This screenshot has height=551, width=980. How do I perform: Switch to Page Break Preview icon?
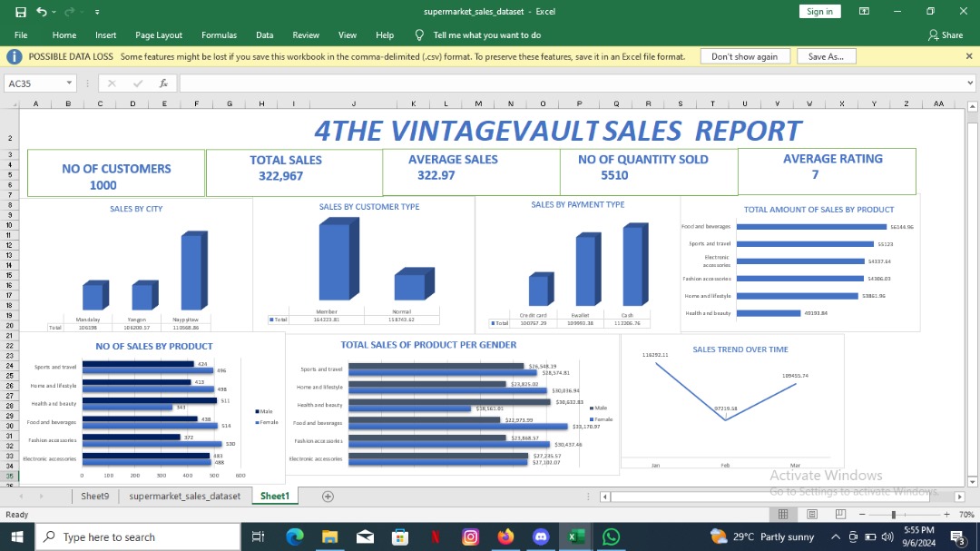pos(840,514)
